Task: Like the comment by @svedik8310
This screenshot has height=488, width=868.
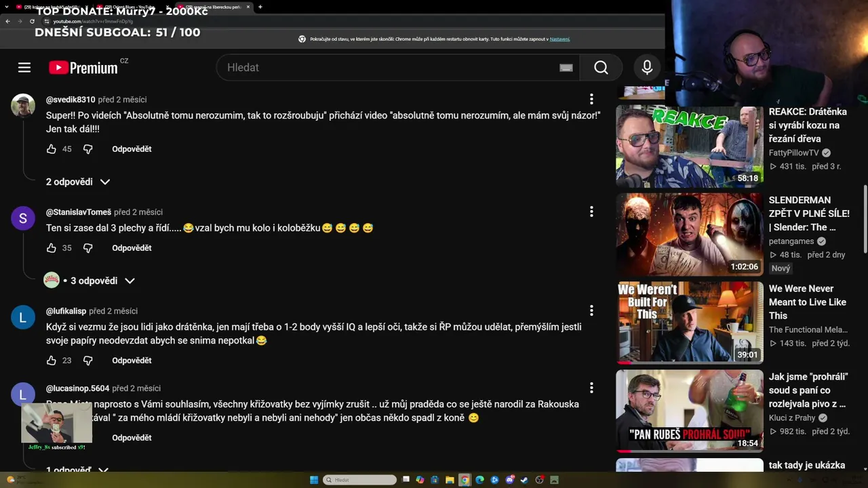Action: 52,149
